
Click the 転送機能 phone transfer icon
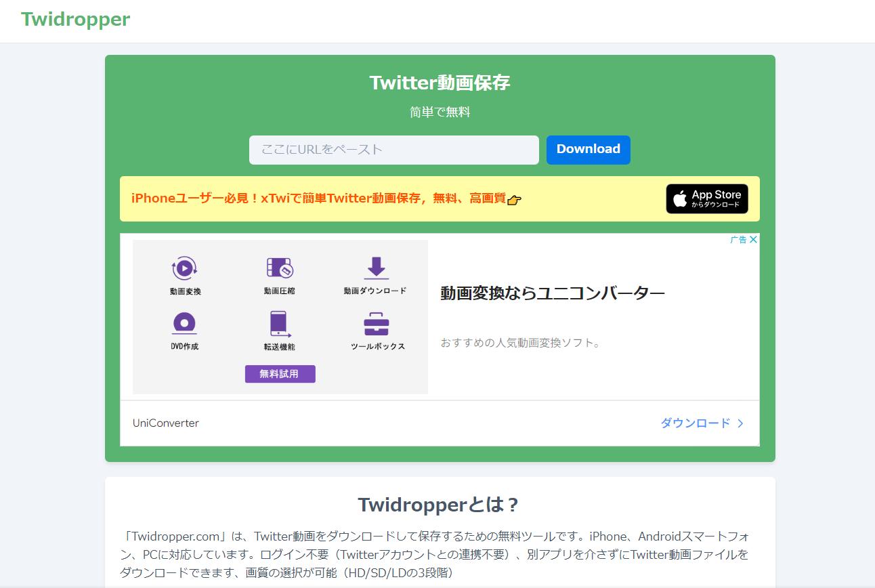[279, 324]
